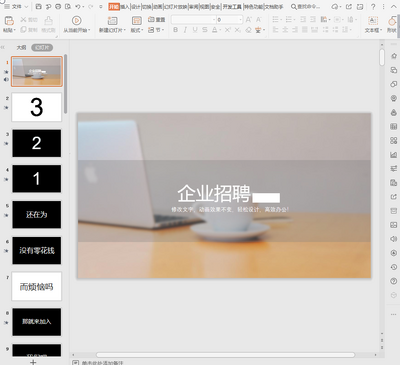Click the 企业招聘 title text on slide
The height and width of the screenshot is (365, 400).
pos(214,193)
